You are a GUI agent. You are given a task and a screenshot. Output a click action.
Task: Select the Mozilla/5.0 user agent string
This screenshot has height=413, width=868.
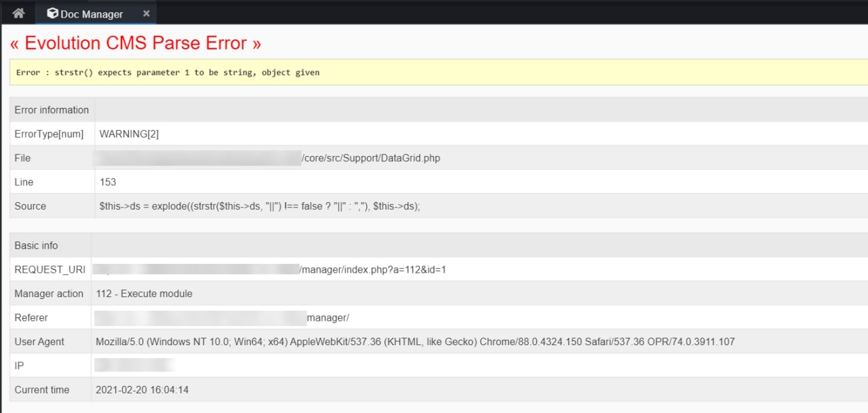pyautogui.click(x=416, y=342)
